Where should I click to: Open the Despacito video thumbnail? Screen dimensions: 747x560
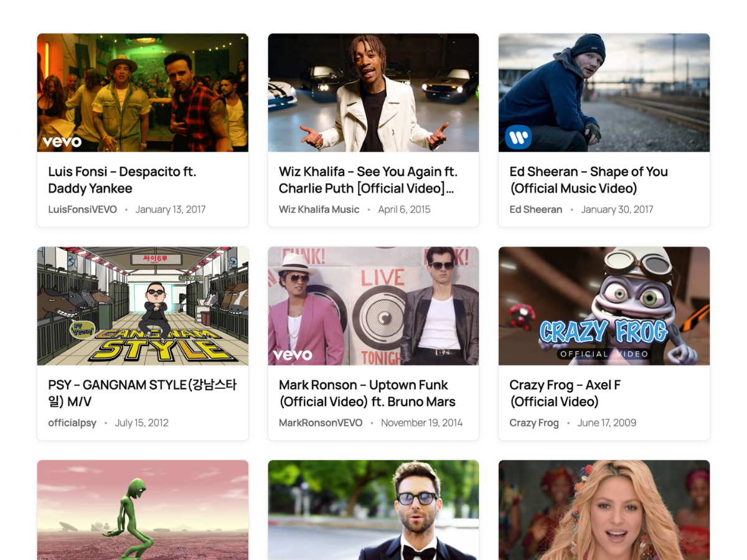point(143,93)
